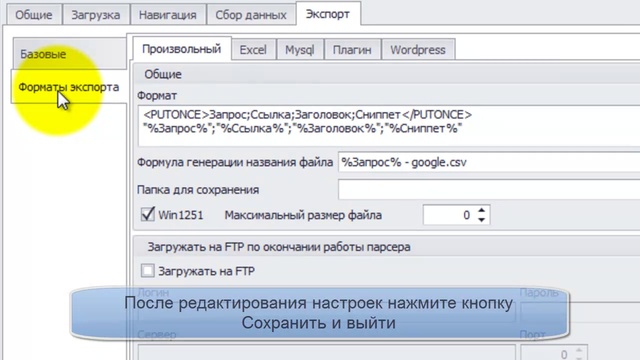This screenshot has height=360, width=640.
Task: Click the Формула генерации названия файла label
Action: 235,162
